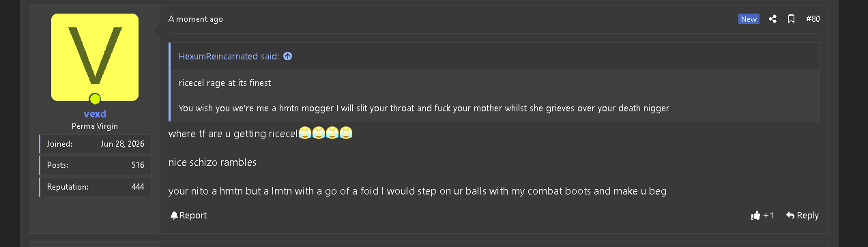
Task: Bookmark this post using the bookmark icon
Action: (791, 19)
